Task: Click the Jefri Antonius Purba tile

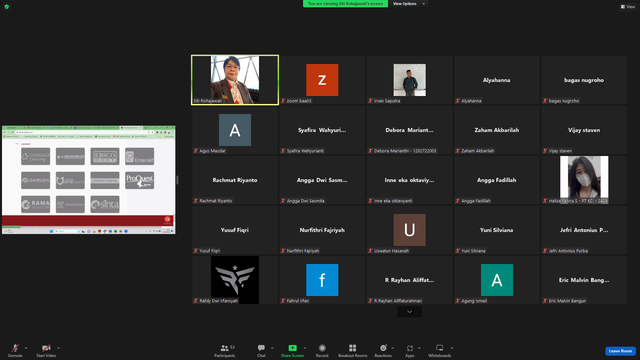Action: pos(584,230)
